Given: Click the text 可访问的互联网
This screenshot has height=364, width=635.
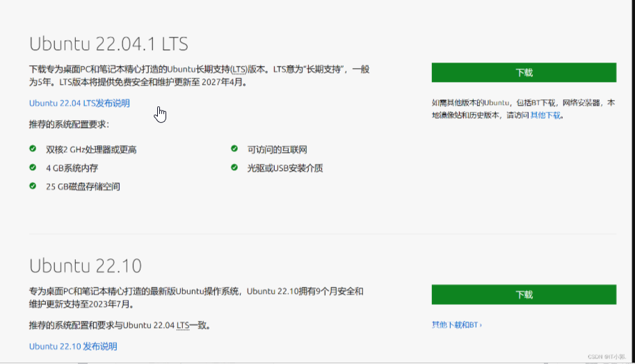Looking at the screenshot, I should pyautogui.click(x=277, y=149).
